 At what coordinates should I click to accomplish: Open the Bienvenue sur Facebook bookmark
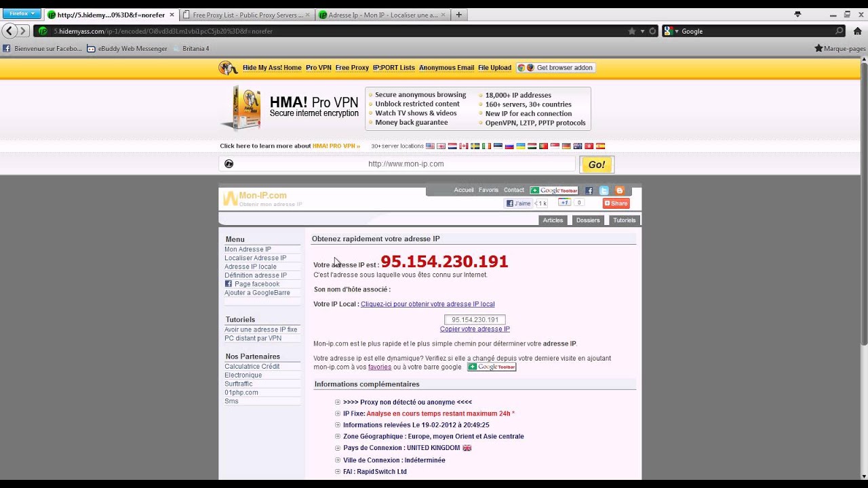(x=42, y=49)
